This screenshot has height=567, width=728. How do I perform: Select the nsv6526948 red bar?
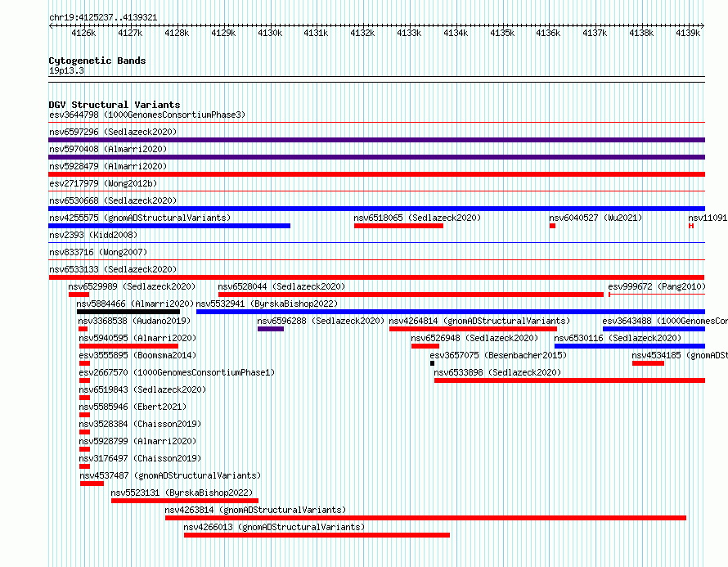[x=425, y=346]
